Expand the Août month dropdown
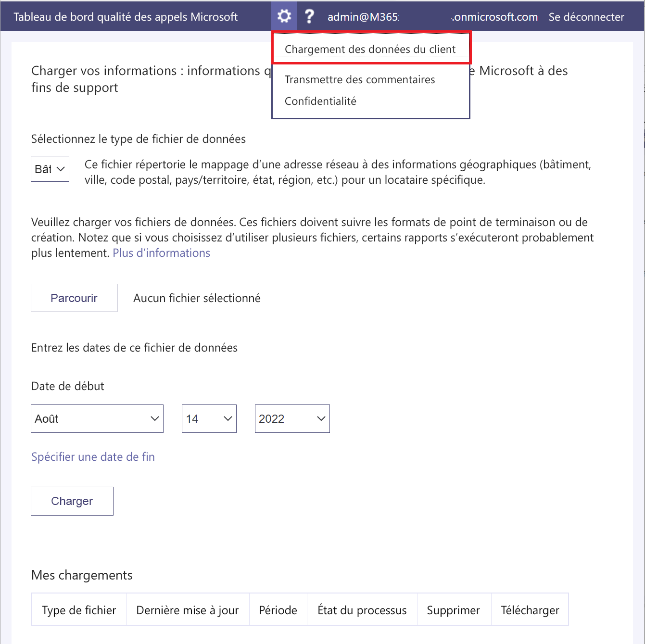The height and width of the screenshot is (644, 645). pos(97,418)
